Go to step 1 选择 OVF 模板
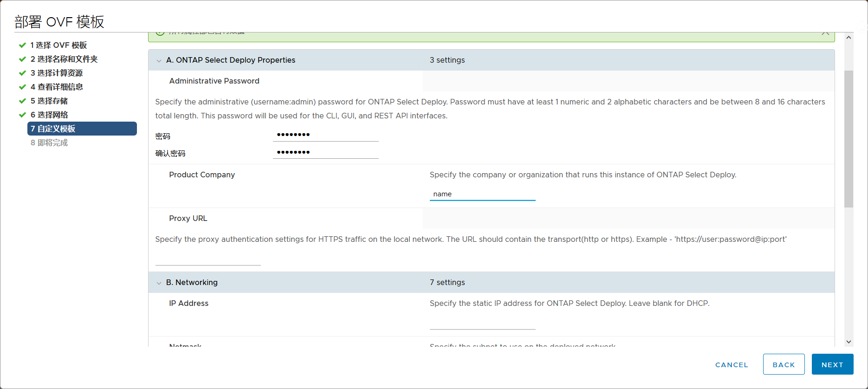Screen dimensions: 868x389 click(x=58, y=45)
